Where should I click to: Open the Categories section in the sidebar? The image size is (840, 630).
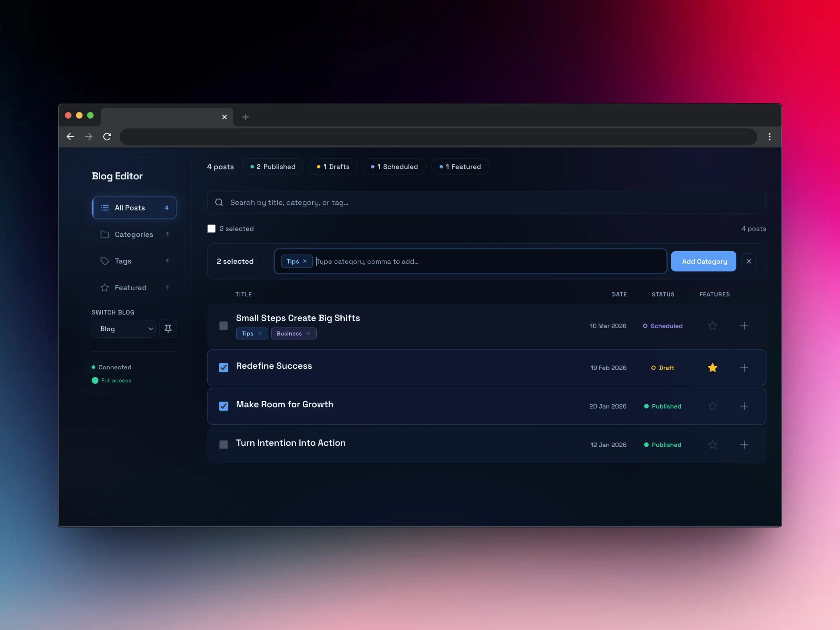(134, 234)
